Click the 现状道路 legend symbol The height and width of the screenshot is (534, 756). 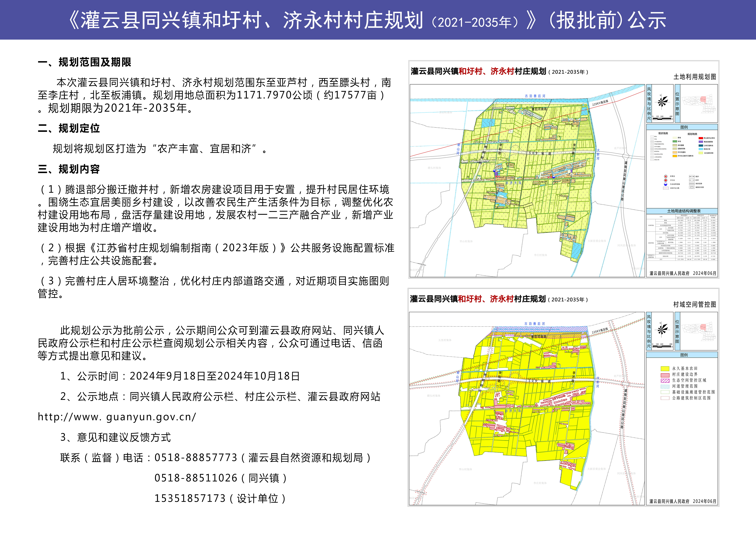tap(692, 184)
